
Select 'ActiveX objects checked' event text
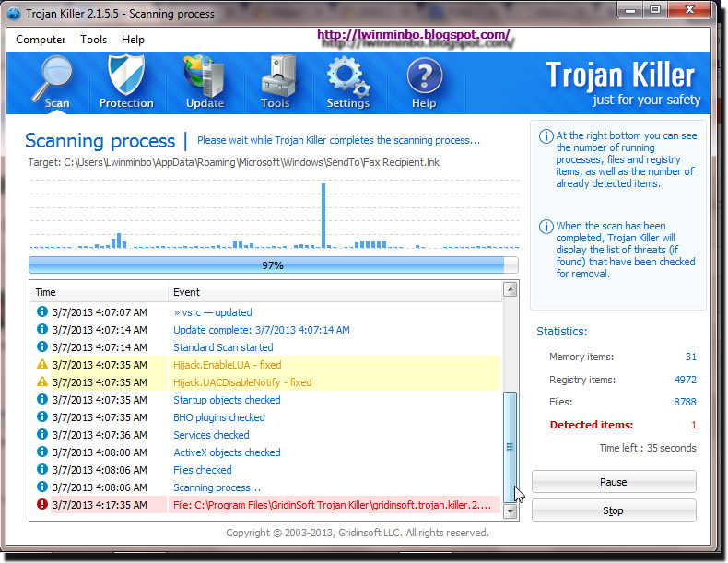(227, 452)
